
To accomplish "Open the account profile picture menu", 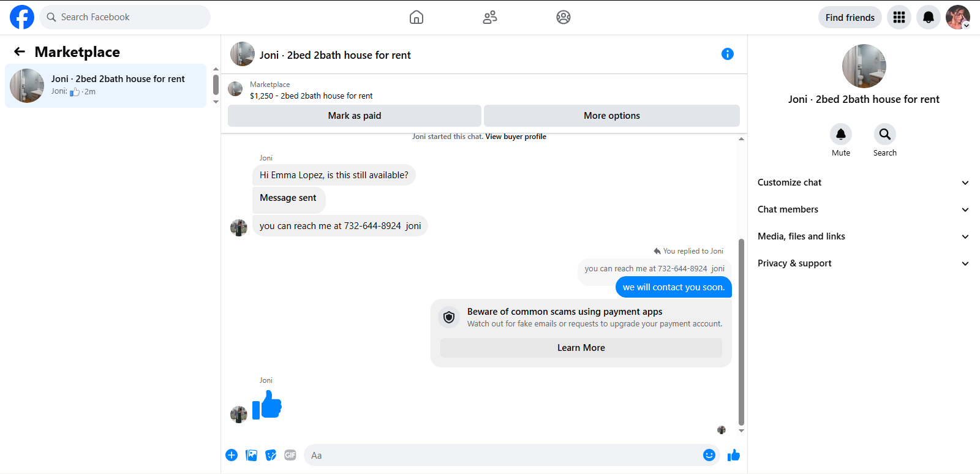I will tap(958, 17).
